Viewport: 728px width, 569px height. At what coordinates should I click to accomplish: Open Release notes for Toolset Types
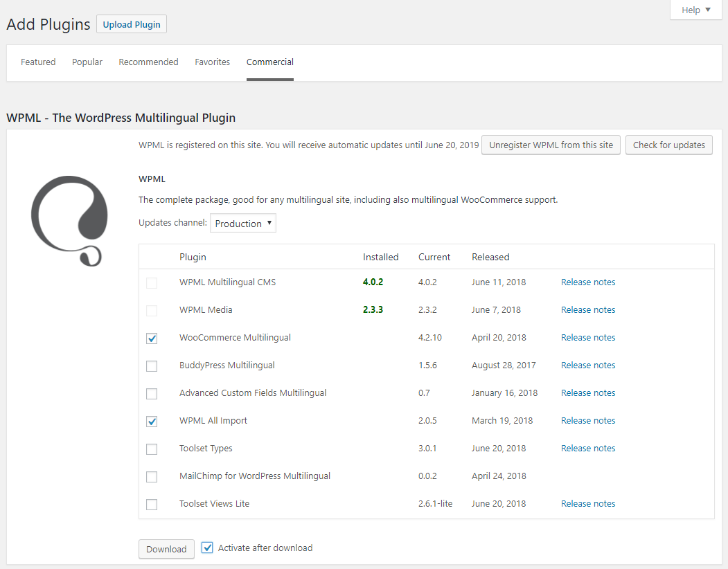(588, 449)
